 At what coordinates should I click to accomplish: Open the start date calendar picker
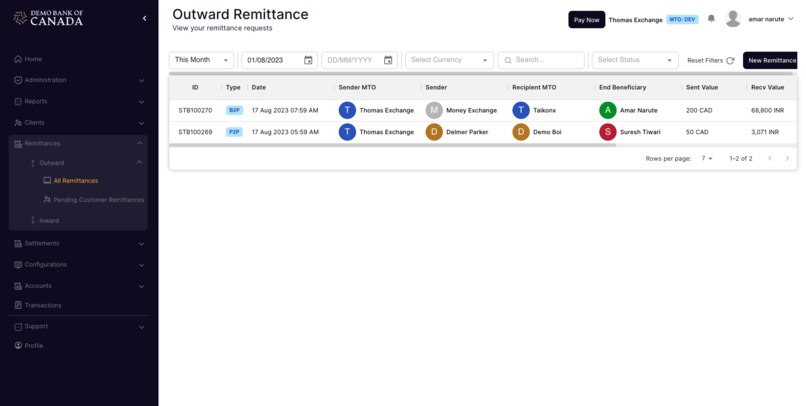308,60
